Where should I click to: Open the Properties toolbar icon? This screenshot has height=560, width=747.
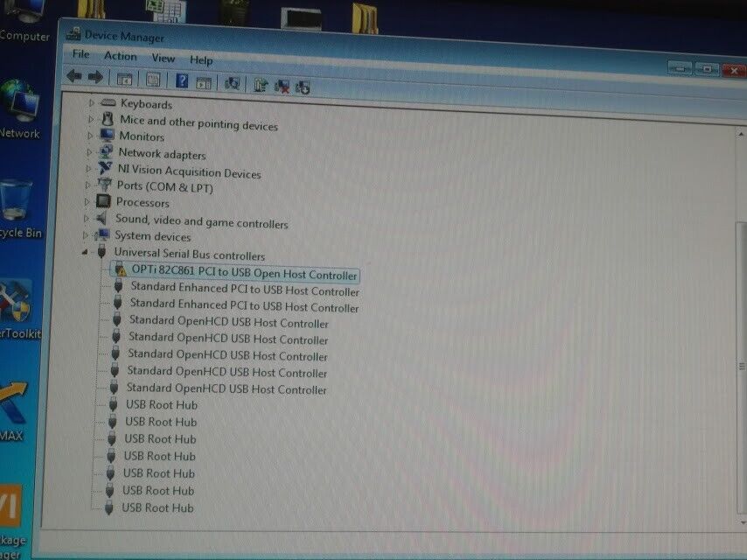(153, 80)
